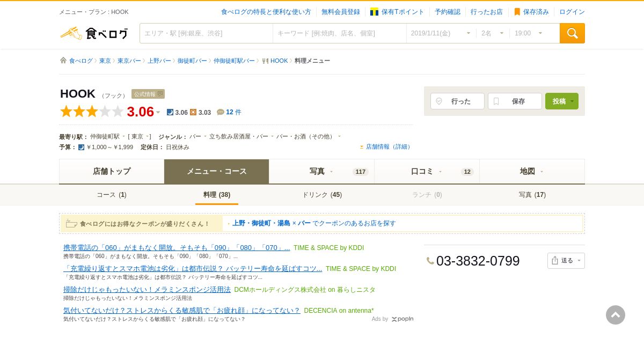Image resolution: width=644 pixels, height=338 pixels.
Task: Click the home icon in breadcrumb
Action: [63, 61]
